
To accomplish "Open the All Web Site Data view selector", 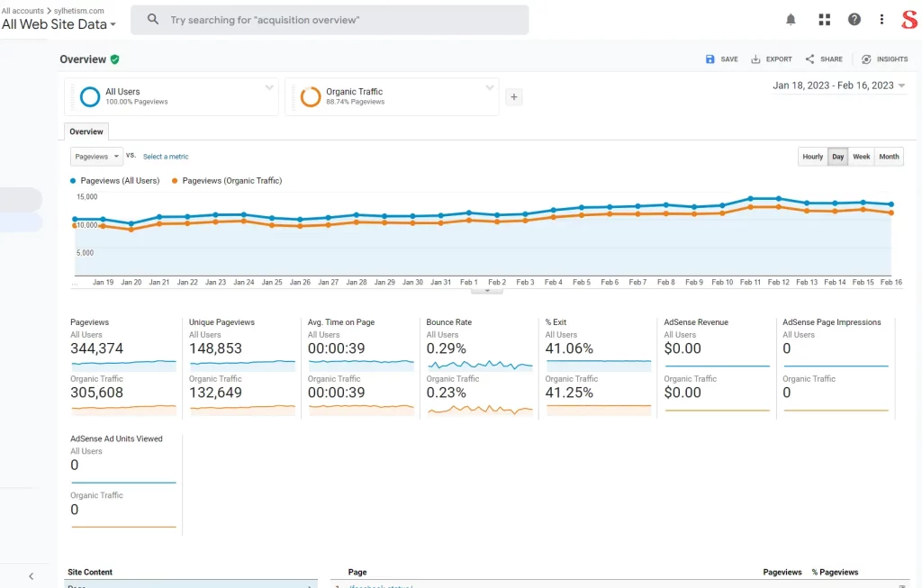I will click(x=59, y=24).
